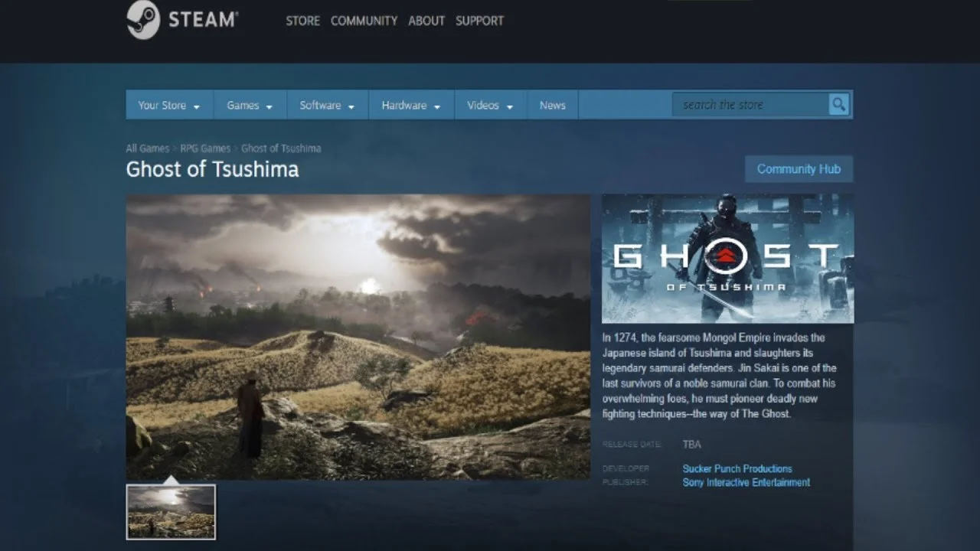Click the Ghost of Tsushima header artwork
Viewport: 980px width, 551px height.
tap(727, 259)
